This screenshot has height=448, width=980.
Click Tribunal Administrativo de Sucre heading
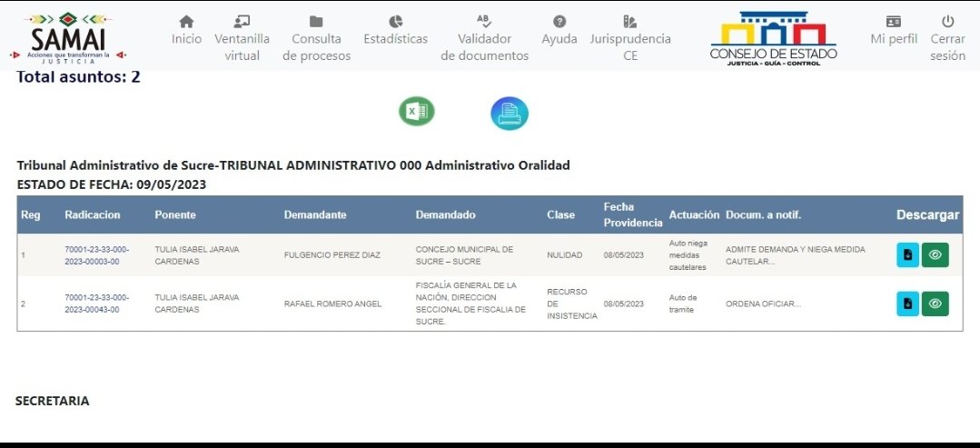click(293, 165)
